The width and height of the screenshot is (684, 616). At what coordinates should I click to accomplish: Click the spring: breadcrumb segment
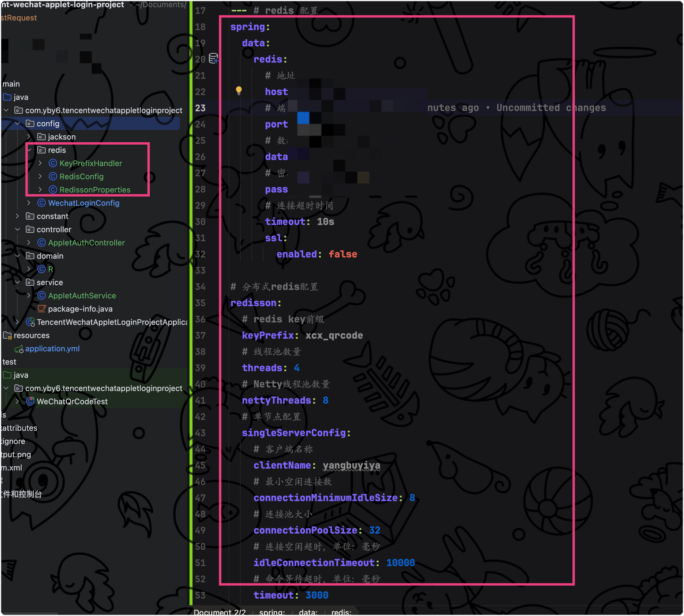272,612
